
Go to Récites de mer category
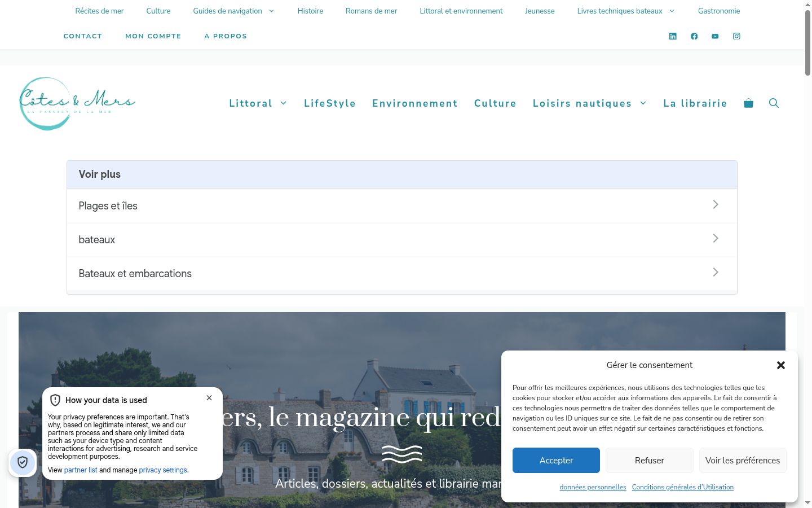pos(99,11)
